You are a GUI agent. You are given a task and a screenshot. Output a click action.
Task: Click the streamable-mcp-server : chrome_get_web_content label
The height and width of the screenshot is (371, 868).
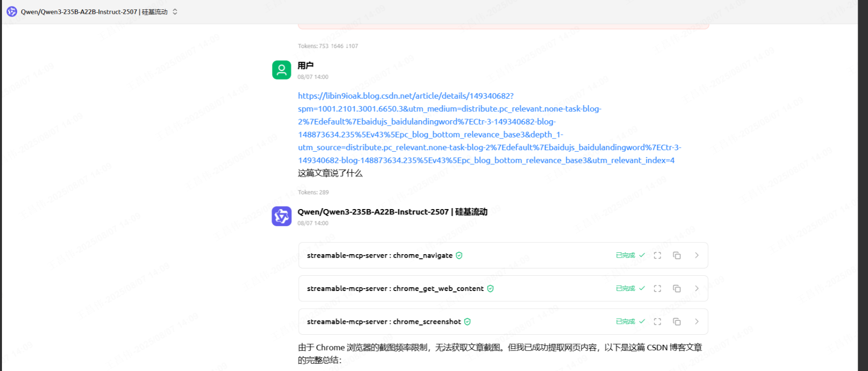tap(395, 289)
